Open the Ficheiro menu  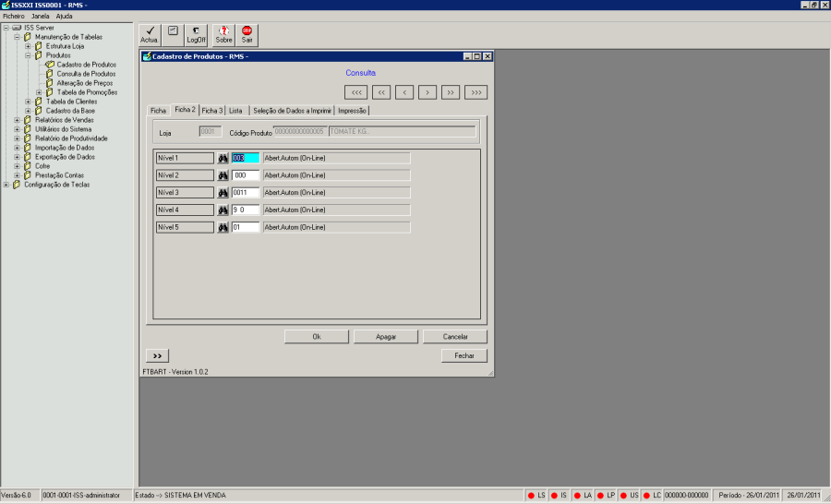pyautogui.click(x=14, y=16)
